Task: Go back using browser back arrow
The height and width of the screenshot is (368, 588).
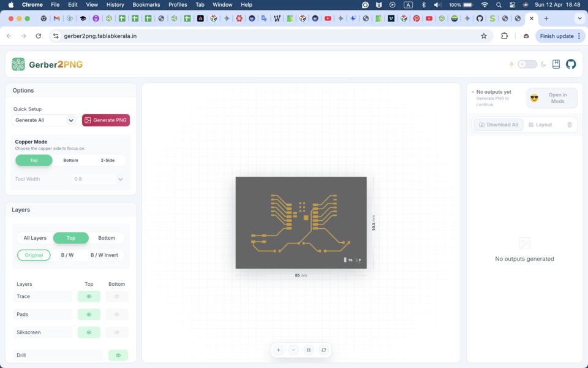Action: [x=9, y=36]
